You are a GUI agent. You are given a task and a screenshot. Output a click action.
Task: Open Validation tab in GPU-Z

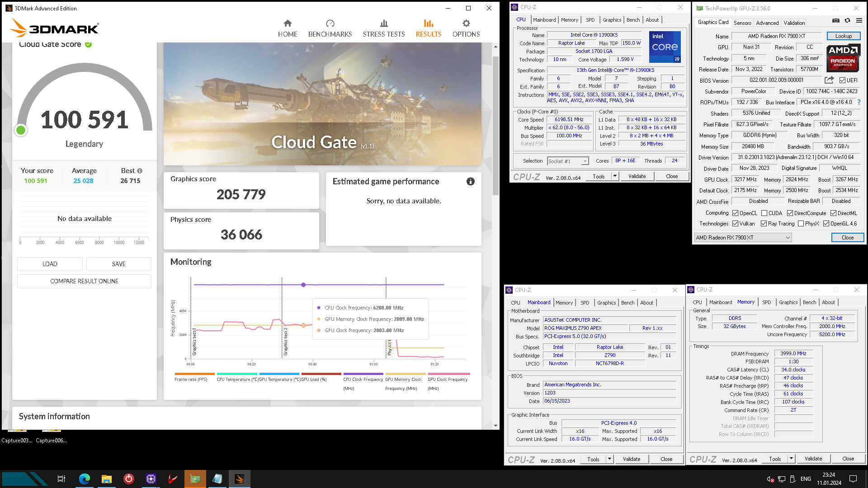tap(794, 23)
